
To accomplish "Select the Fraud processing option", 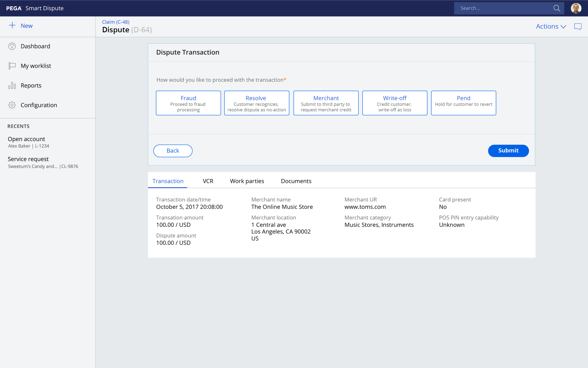I will click(188, 103).
